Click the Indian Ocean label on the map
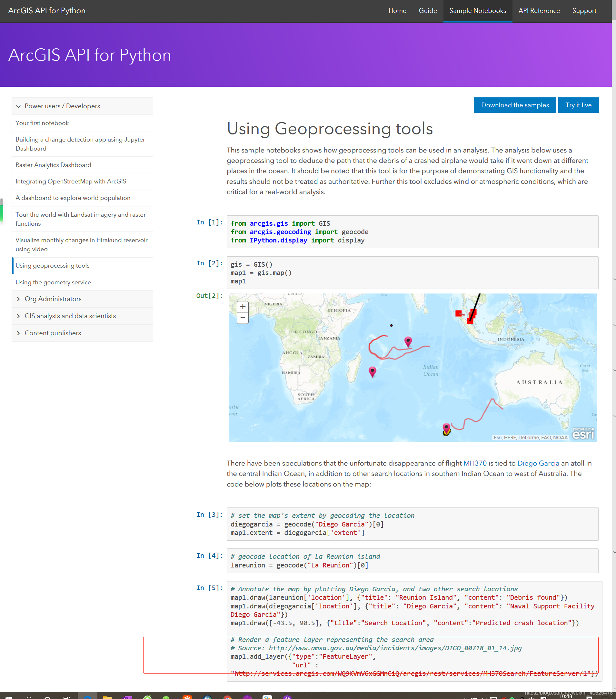 431,370
